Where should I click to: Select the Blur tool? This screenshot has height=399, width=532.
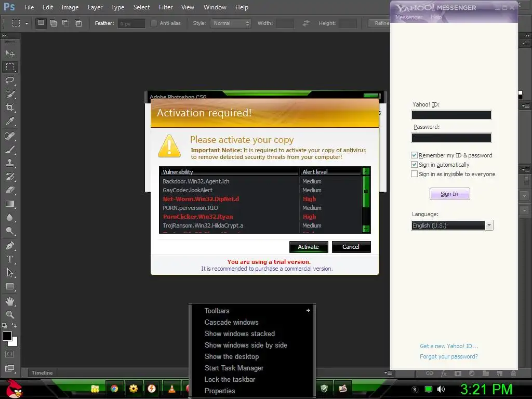coord(10,217)
